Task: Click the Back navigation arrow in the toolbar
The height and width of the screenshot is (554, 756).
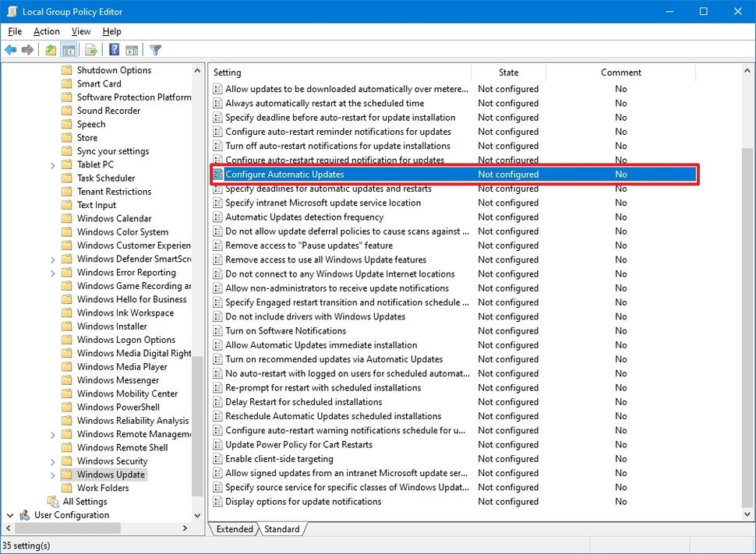Action: 11,49
